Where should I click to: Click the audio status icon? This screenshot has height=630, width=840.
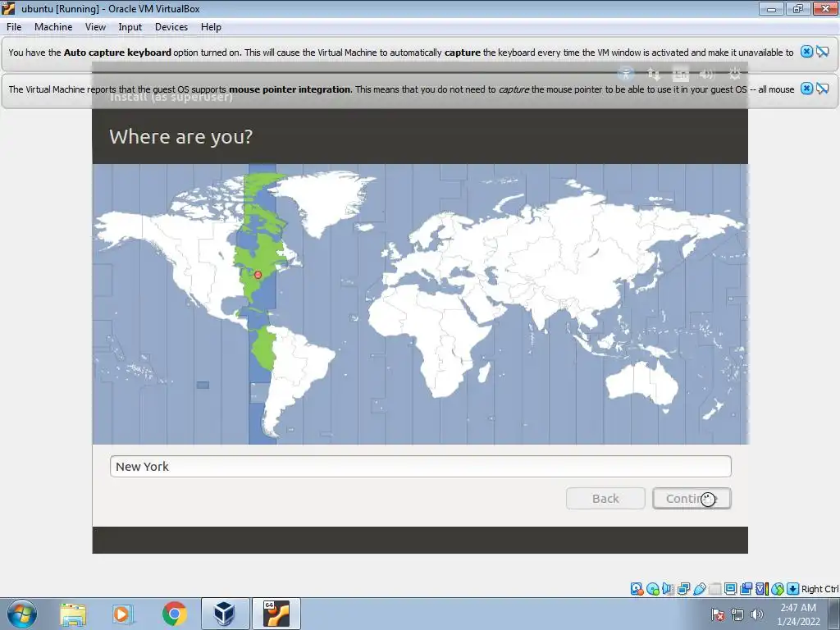point(668,589)
